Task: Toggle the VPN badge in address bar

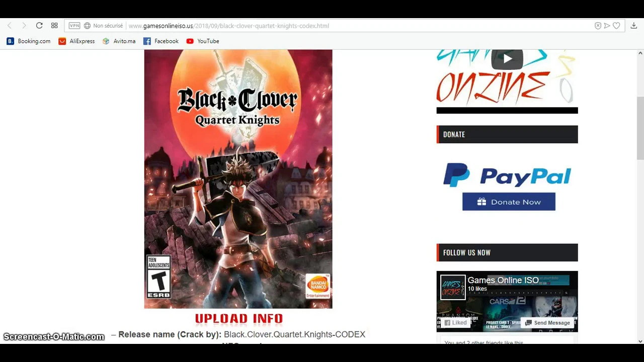Action: 74,26
